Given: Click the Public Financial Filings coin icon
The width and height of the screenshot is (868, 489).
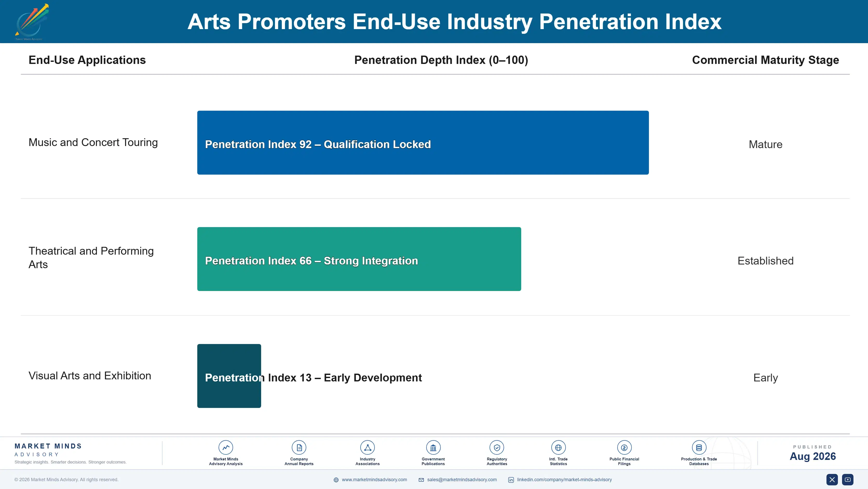Looking at the screenshot, I should pyautogui.click(x=624, y=447).
